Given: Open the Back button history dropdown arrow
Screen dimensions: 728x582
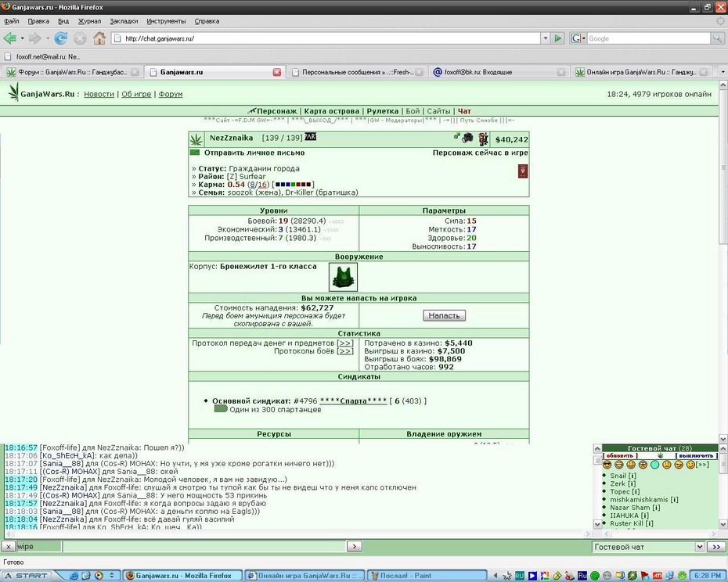Looking at the screenshot, I should click(x=22, y=38).
